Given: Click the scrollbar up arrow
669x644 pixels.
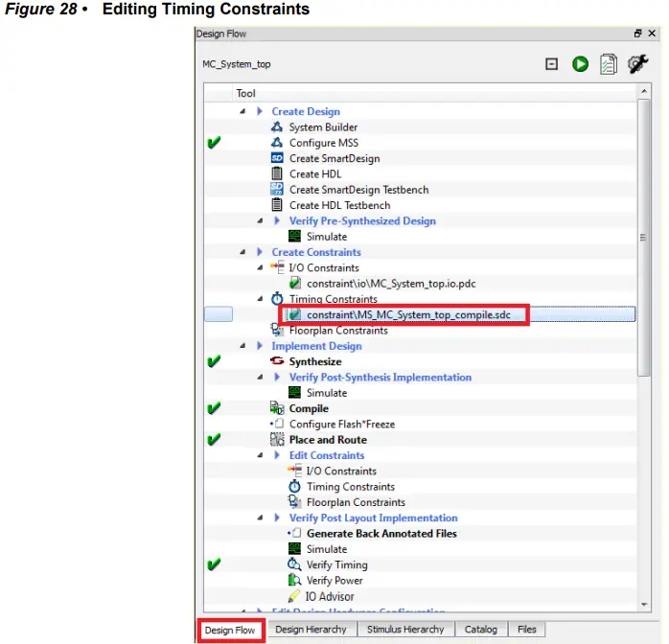Looking at the screenshot, I should [644, 91].
